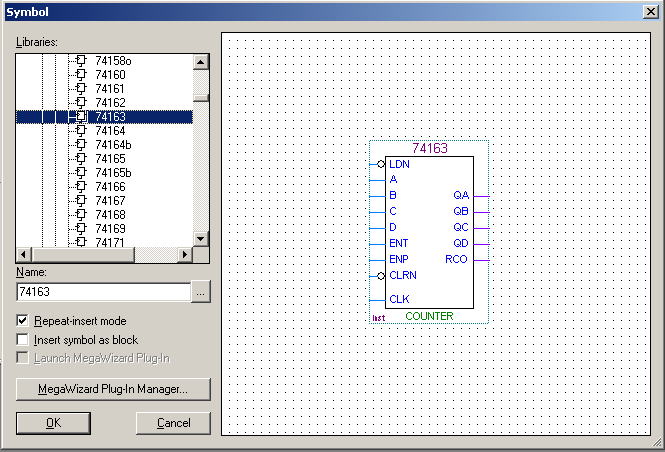Click the COUNTER label under the symbol
This screenshot has width=665, height=452.
[x=429, y=316]
